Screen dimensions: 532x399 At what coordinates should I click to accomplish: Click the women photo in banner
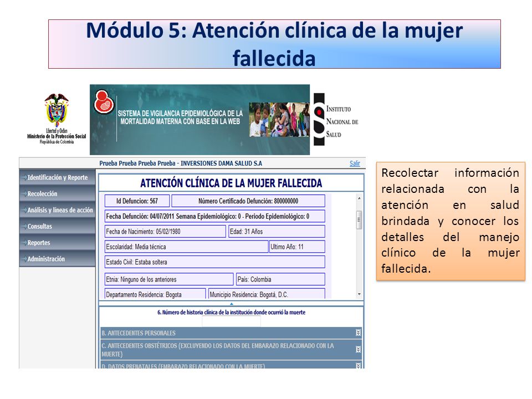(279, 120)
